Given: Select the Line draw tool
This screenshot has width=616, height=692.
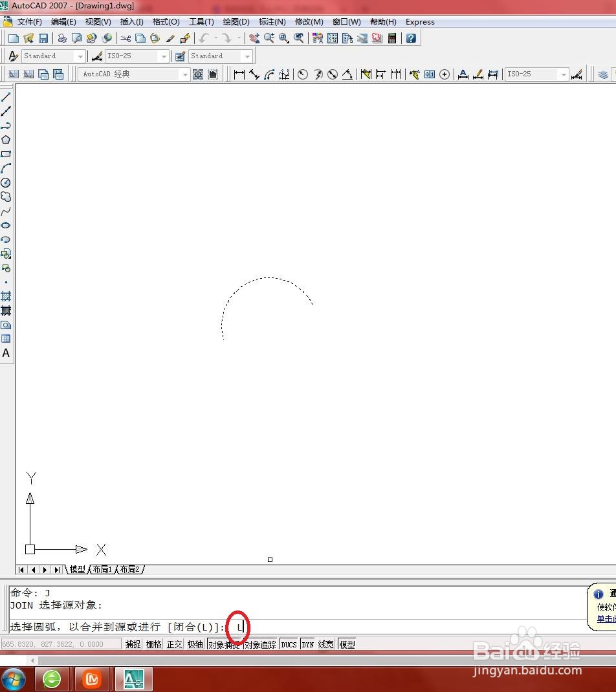Looking at the screenshot, I should (x=6, y=97).
